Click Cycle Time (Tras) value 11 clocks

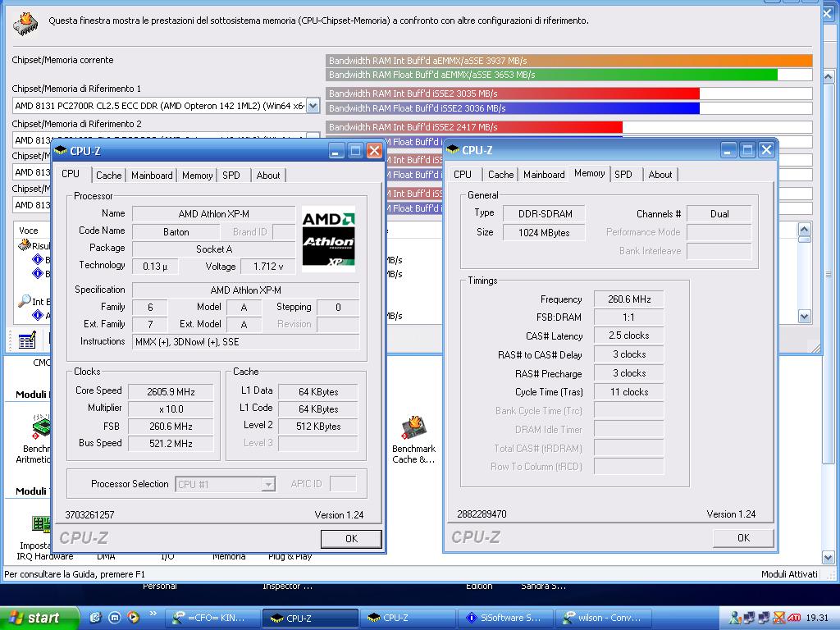[x=629, y=392]
